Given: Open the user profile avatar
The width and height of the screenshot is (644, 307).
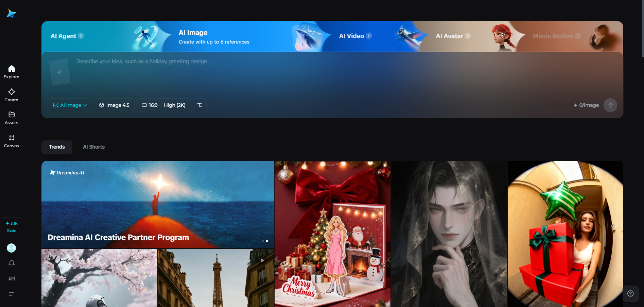Looking at the screenshot, I should pos(12,248).
